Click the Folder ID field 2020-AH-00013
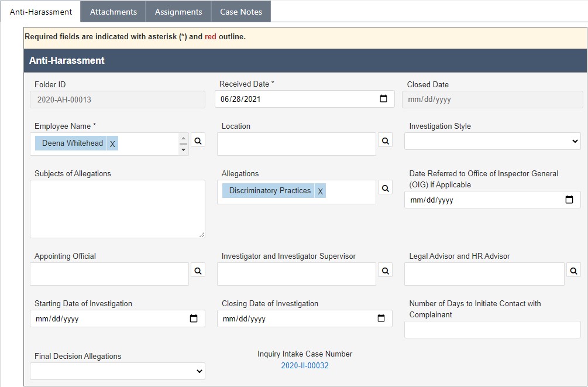The height and width of the screenshot is (387, 588). pyautogui.click(x=118, y=100)
